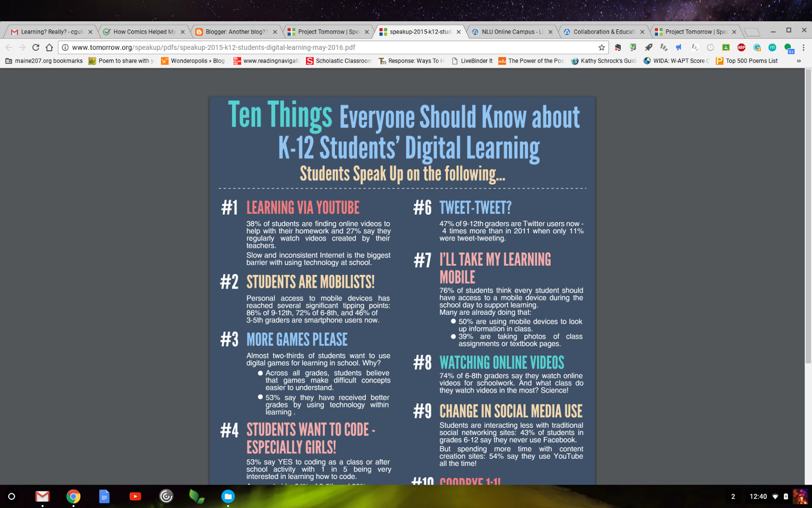Open the notification count '2' in tray
The image size is (812, 508).
[x=733, y=496]
